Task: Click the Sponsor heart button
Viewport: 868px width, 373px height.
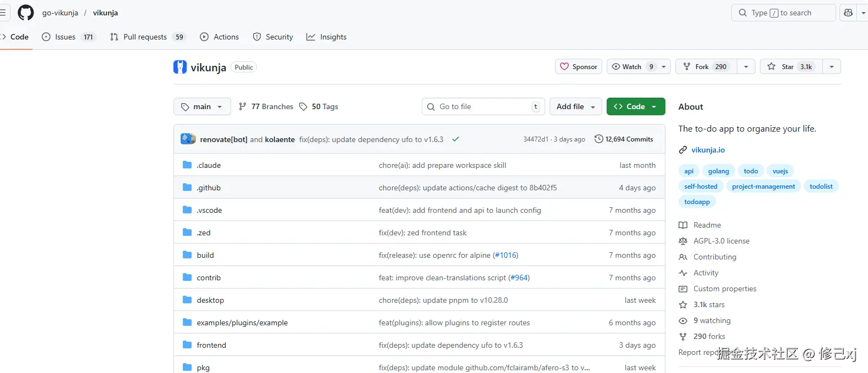Action: pyautogui.click(x=579, y=66)
